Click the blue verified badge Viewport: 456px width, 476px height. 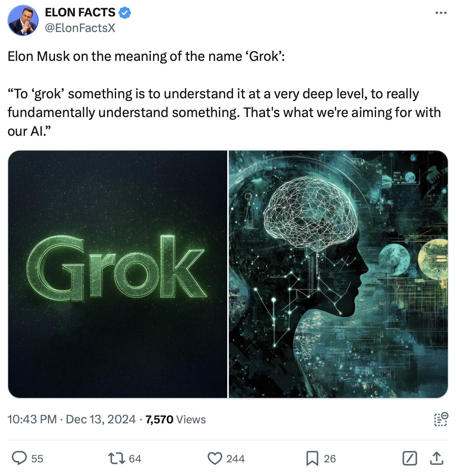(125, 13)
